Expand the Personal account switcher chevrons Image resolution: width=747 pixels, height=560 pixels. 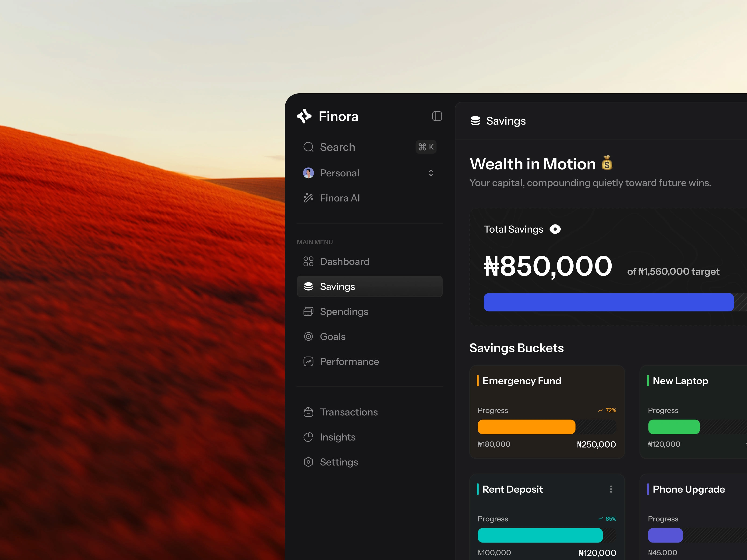click(x=431, y=173)
